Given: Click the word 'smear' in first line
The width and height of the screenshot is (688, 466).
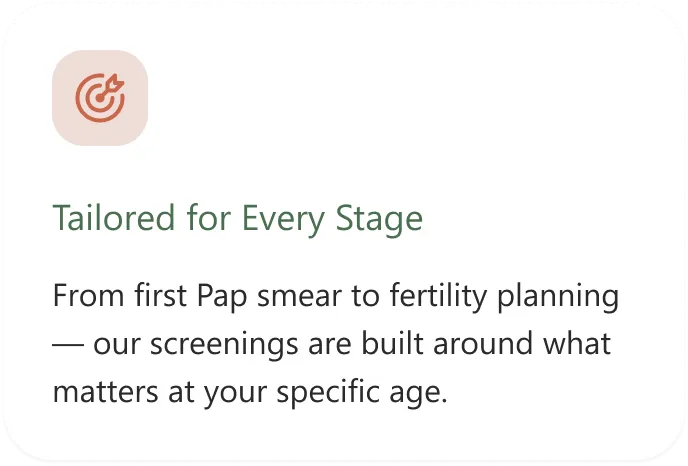Looking at the screenshot, I should [x=299, y=298].
